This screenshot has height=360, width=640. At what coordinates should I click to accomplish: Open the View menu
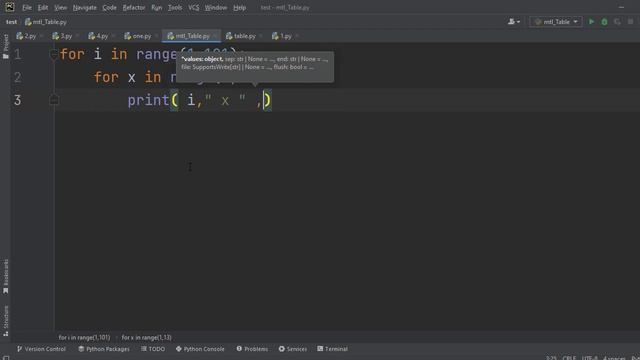60,8
